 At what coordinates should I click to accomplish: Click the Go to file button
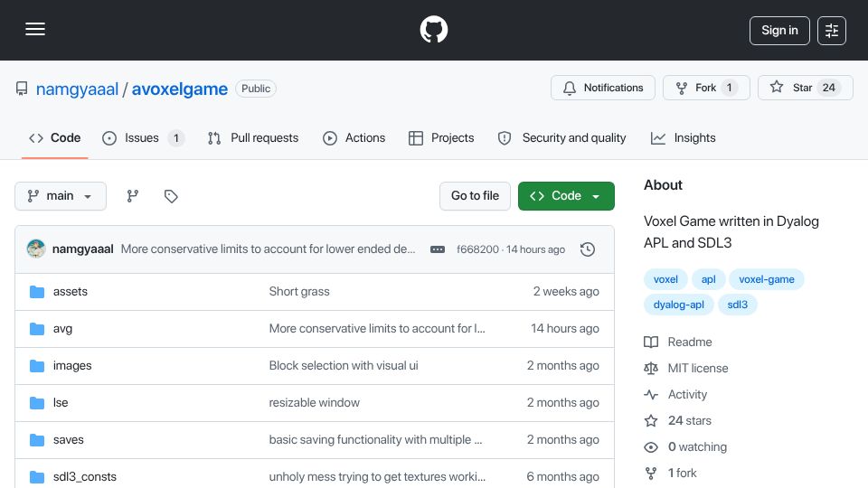click(475, 196)
